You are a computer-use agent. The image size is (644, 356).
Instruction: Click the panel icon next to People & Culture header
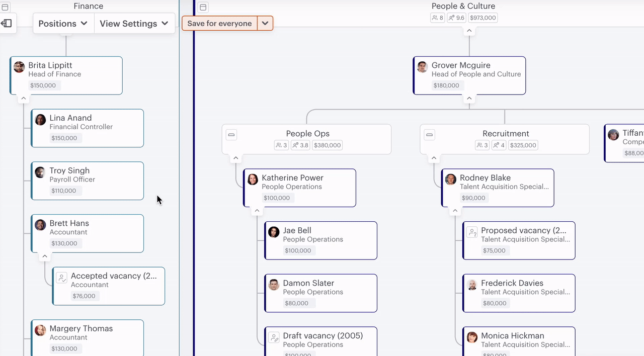[203, 7]
